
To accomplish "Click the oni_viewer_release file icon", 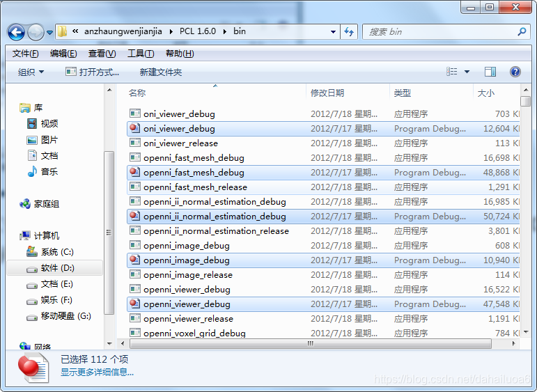I will 135,143.
